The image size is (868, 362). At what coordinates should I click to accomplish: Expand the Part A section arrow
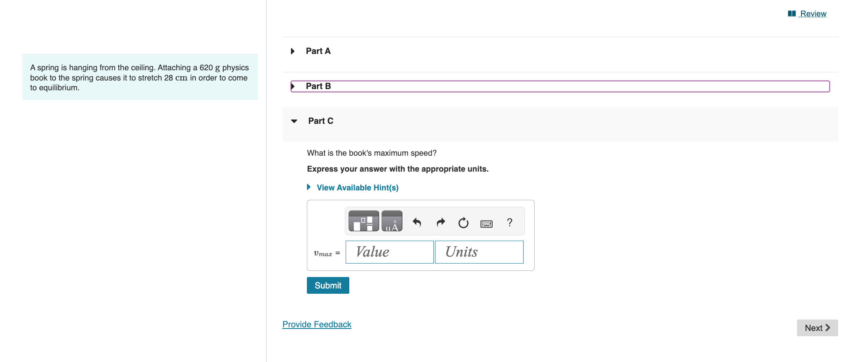293,51
